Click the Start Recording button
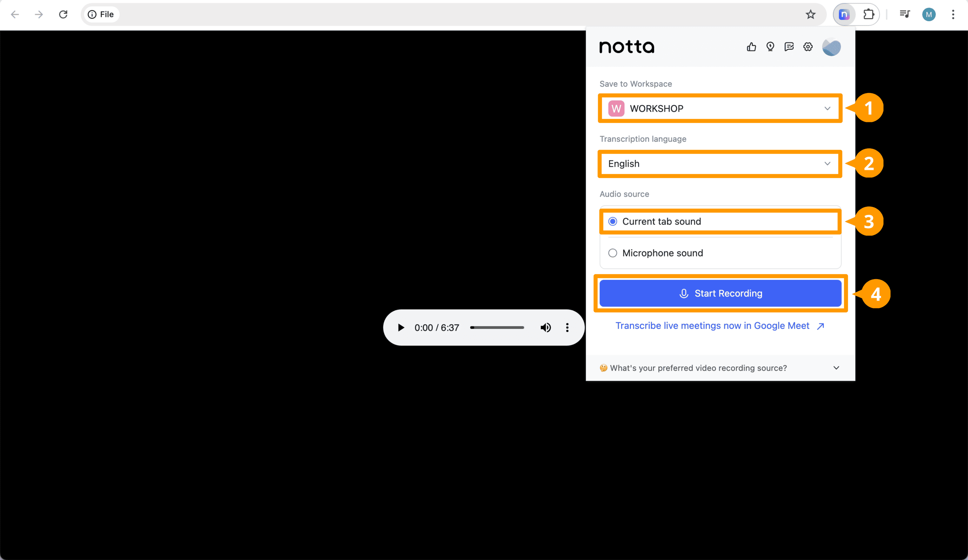This screenshot has width=968, height=560. coord(720,293)
